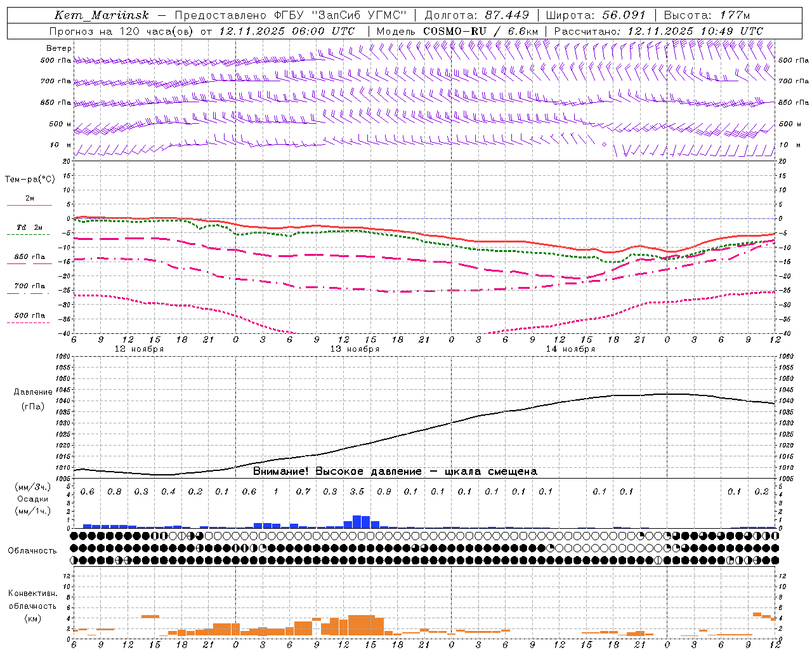Click the Ветер panel label
The image size is (812, 650).
point(59,48)
